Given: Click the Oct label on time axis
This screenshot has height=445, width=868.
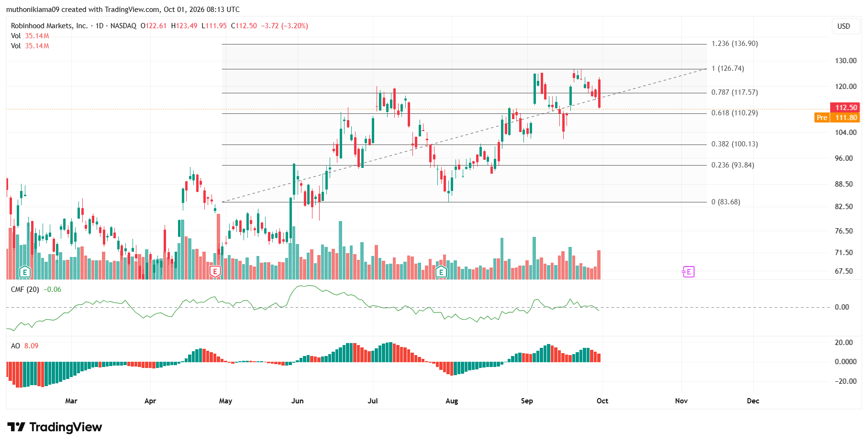Looking at the screenshot, I should [602, 401].
